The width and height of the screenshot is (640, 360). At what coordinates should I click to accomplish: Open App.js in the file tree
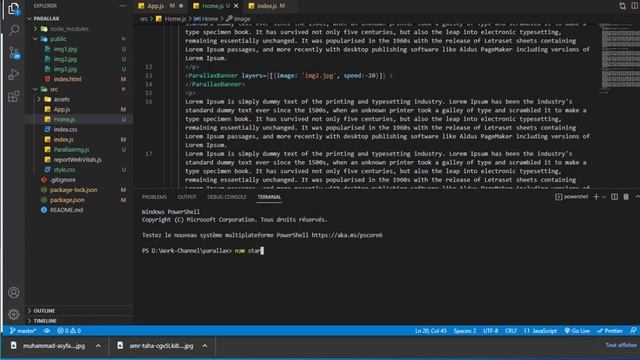62,109
